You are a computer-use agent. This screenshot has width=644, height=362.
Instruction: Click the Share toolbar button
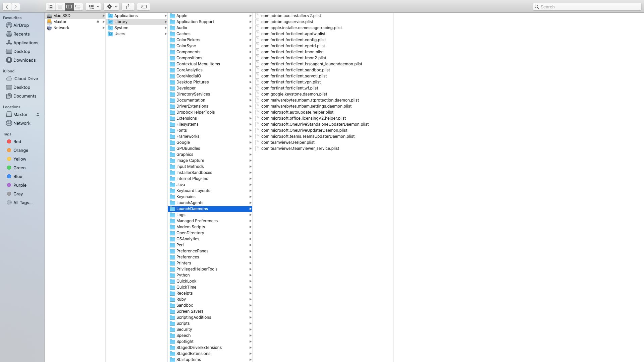[x=128, y=7]
